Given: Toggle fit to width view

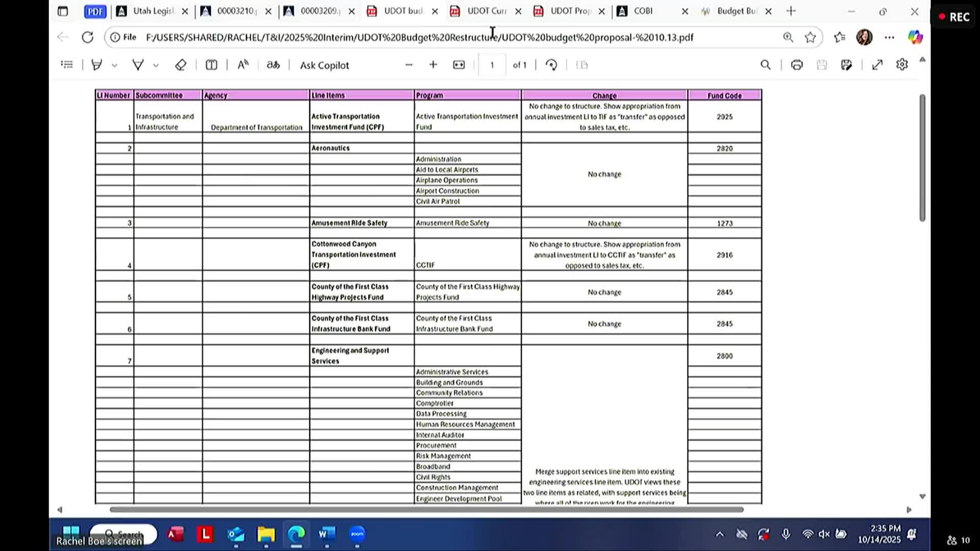Looking at the screenshot, I should pyautogui.click(x=459, y=65).
